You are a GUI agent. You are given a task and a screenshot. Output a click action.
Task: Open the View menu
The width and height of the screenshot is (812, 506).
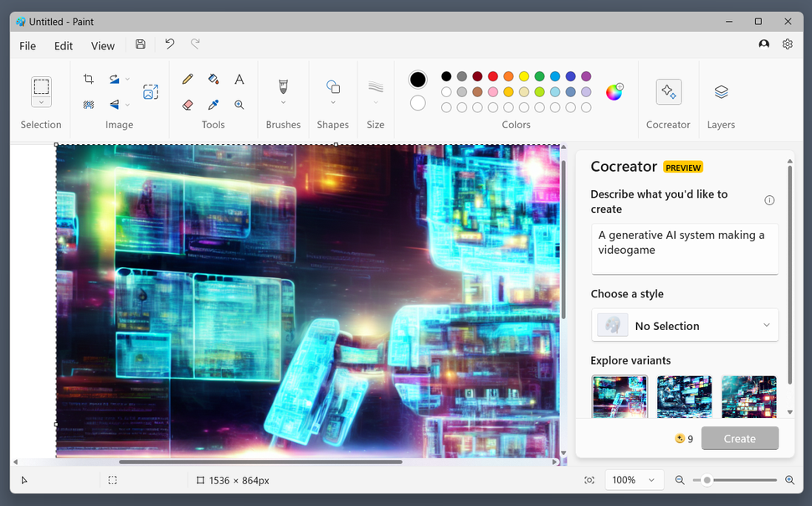point(102,45)
